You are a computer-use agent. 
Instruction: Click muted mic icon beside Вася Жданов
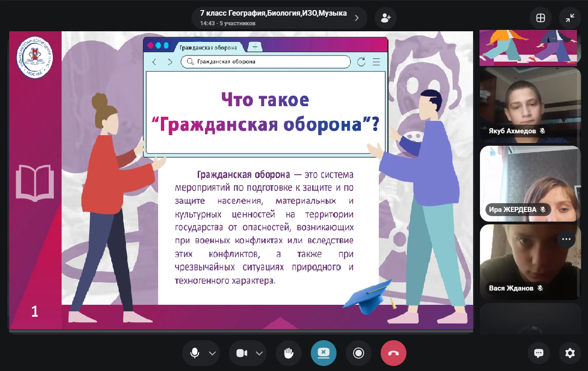(540, 288)
